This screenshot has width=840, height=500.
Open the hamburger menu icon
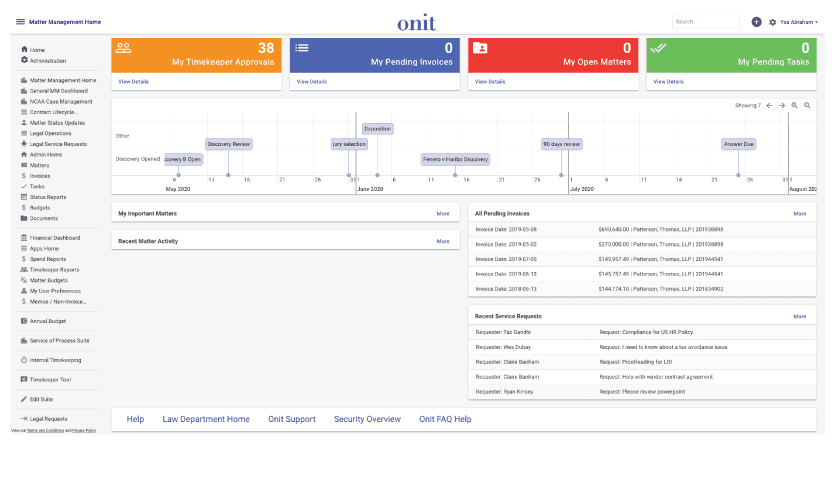20,22
